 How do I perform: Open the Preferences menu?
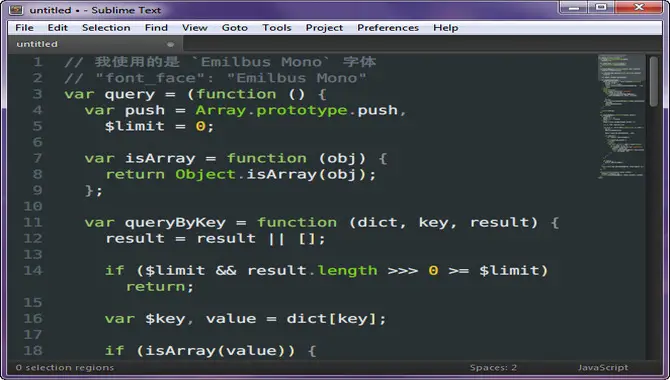388,27
